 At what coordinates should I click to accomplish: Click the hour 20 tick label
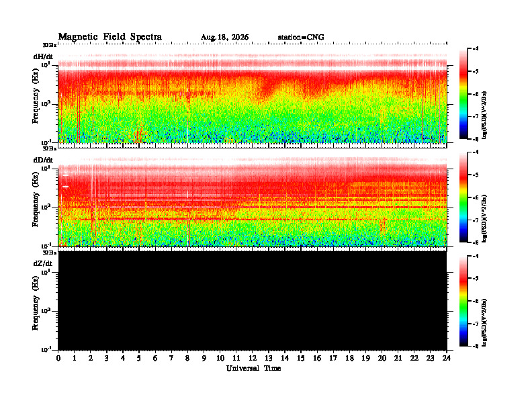382,359
